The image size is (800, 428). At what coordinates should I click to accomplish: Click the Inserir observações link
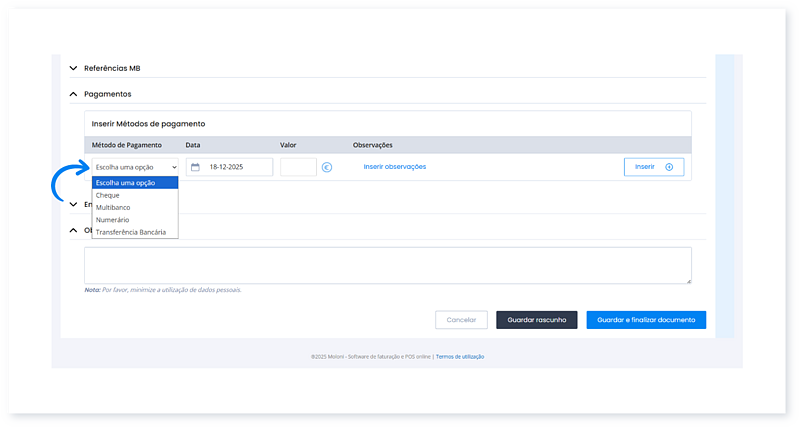(395, 166)
